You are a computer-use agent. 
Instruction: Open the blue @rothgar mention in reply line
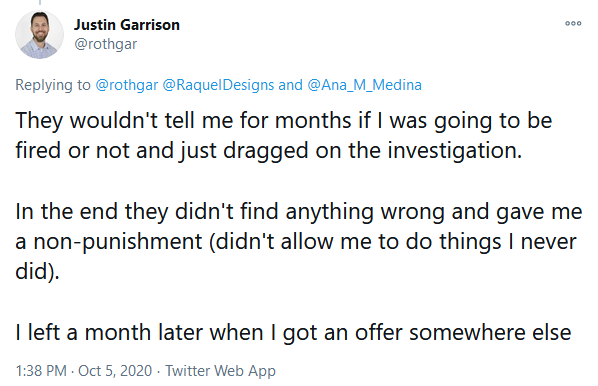click(x=127, y=85)
